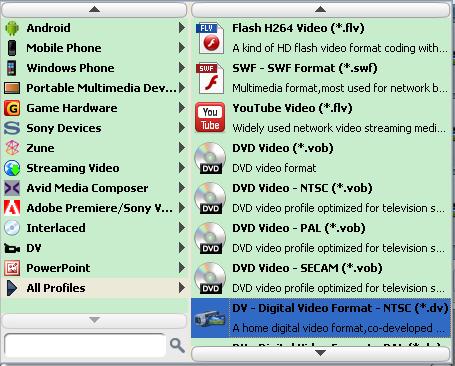The height and width of the screenshot is (366, 455).
Task: Click the DVD Video PAL disc icon
Action: 210,238
